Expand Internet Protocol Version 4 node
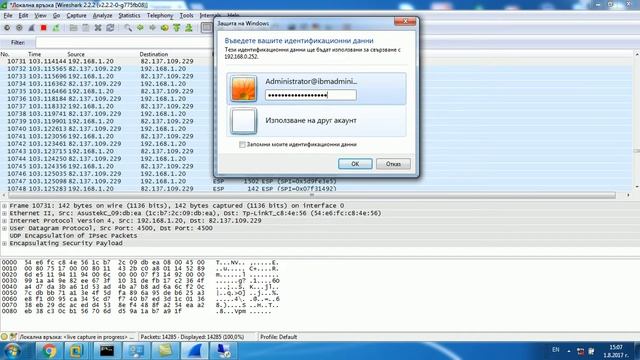 click(4, 221)
